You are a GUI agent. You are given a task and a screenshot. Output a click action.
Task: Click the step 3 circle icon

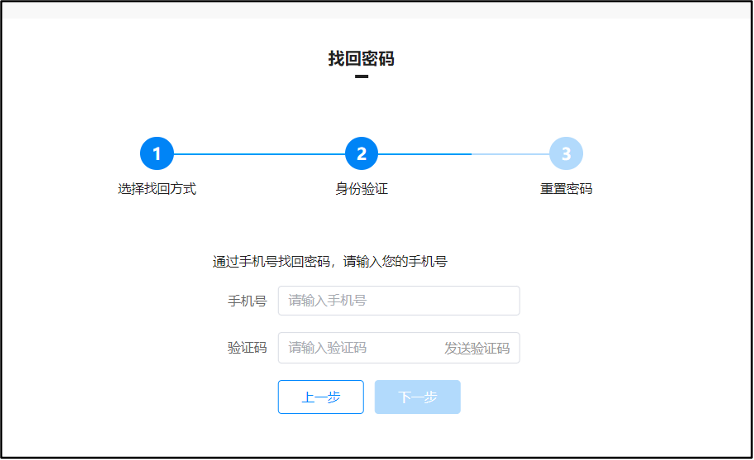coord(566,154)
